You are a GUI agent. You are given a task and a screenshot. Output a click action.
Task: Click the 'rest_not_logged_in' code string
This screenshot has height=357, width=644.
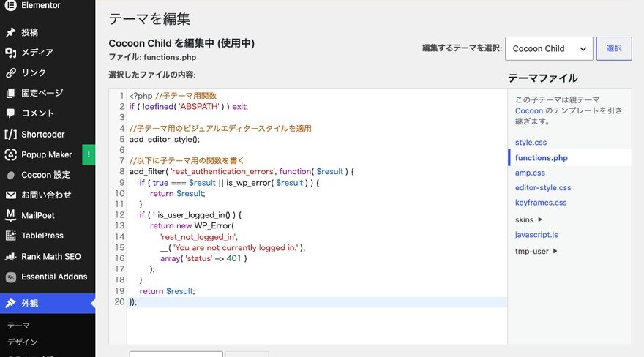click(x=199, y=237)
